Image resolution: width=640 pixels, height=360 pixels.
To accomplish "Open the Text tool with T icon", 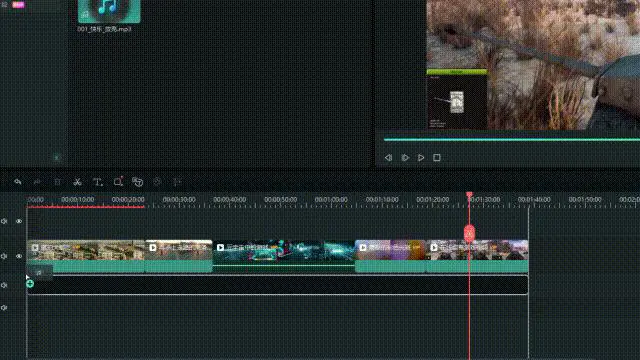I will tap(97, 182).
